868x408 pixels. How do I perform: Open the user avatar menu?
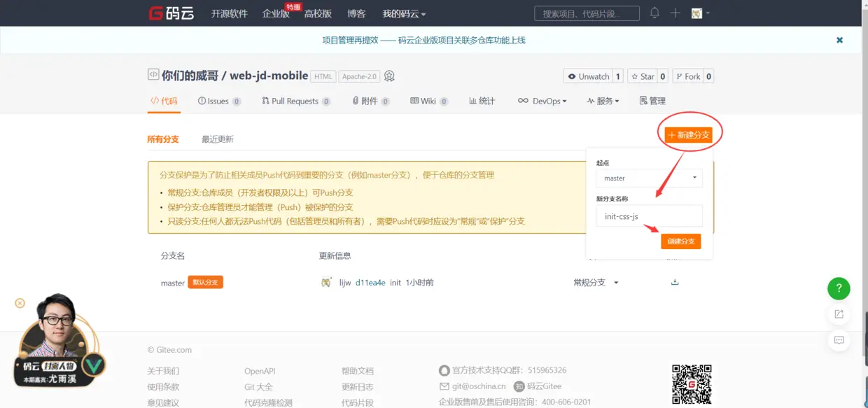(x=700, y=13)
